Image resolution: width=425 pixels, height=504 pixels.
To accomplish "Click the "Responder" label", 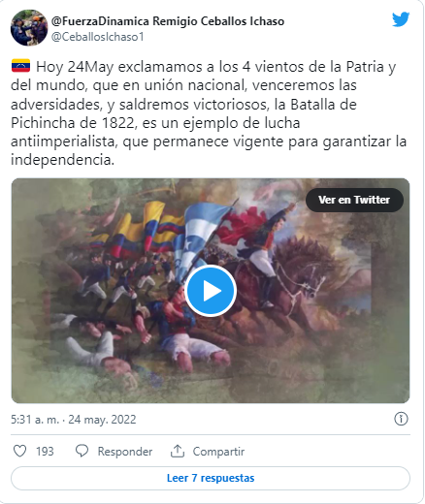I will pyautogui.click(x=125, y=452).
